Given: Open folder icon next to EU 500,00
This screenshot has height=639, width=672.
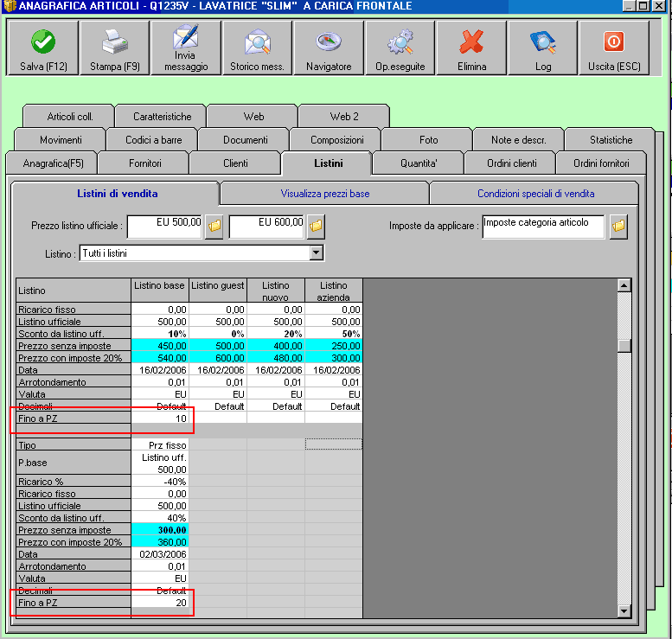Looking at the screenshot, I should 214,226.
